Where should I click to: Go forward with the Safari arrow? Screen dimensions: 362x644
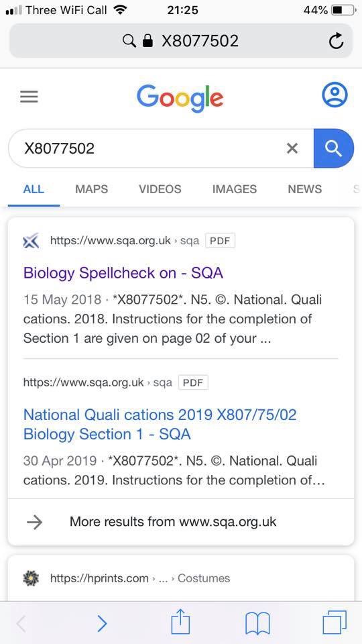point(102,624)
